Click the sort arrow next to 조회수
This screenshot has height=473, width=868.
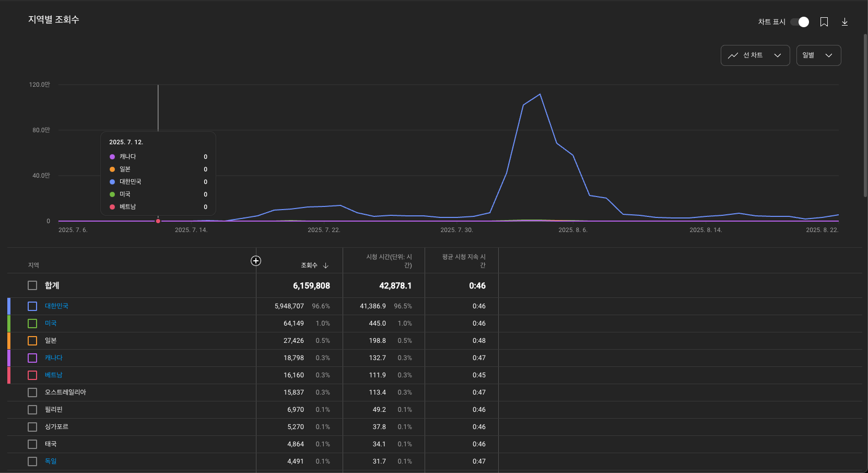point(326,266)
